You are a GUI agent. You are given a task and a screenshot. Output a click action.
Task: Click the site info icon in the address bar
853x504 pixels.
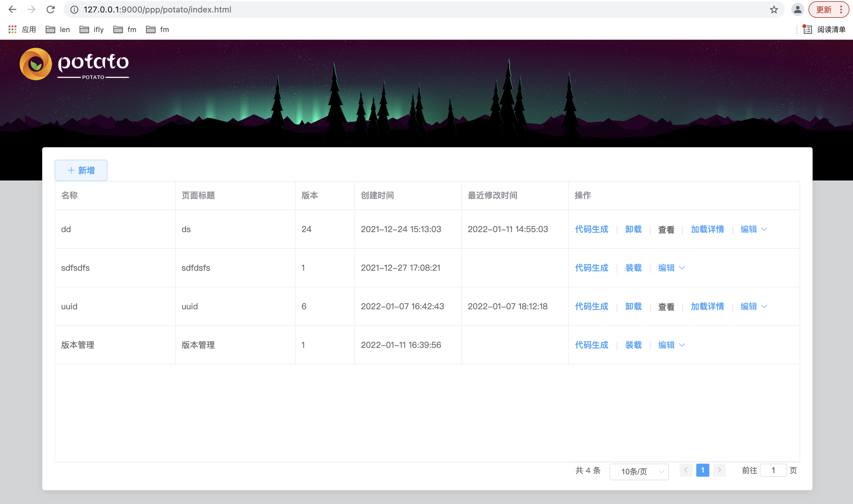[74, 9]
